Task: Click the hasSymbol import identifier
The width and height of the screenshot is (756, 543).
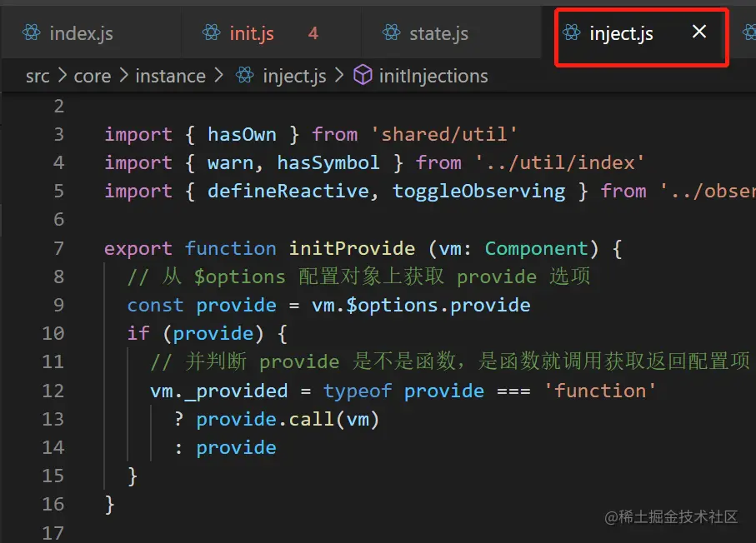Action: [x=328, y=163]
